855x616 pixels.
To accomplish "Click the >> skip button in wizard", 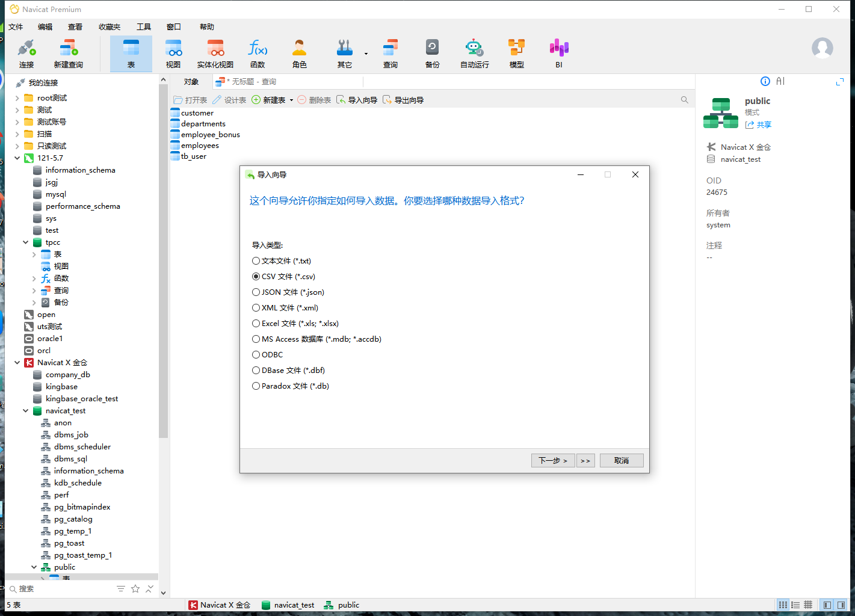I will [585, 461].
